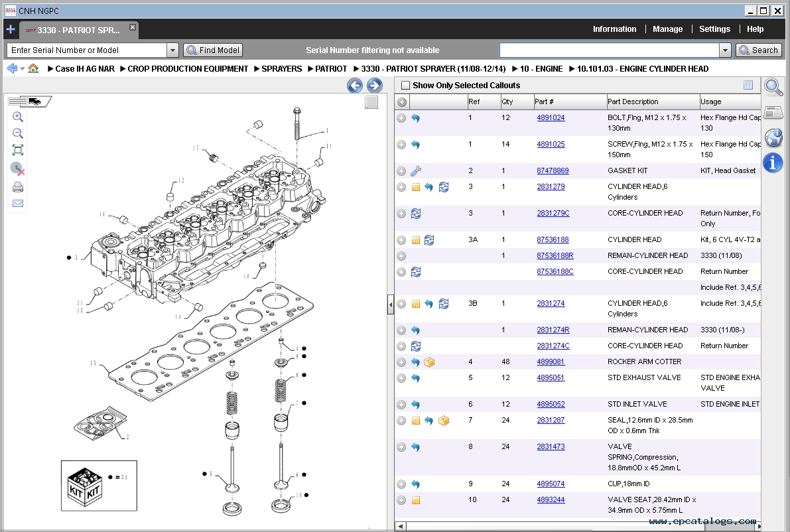Sort by Part Description column header
The width and height of the screenshot is (790, 532).
[x=653, y=101]
